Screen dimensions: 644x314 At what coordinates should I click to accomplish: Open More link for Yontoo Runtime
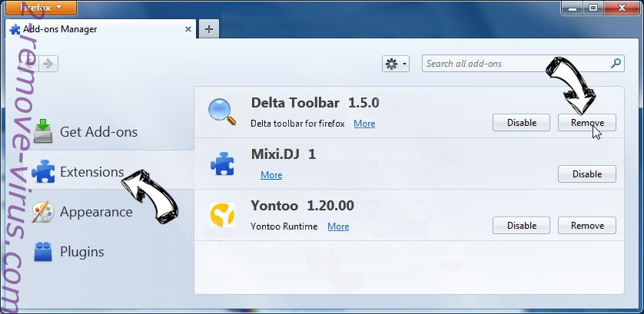pyautogui.click(x=338, y=226)
